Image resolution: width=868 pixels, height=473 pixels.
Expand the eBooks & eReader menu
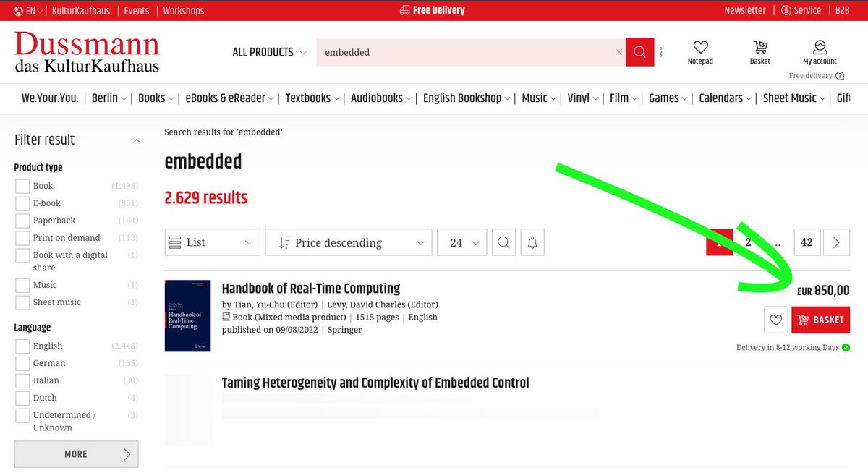pos(230,98)
